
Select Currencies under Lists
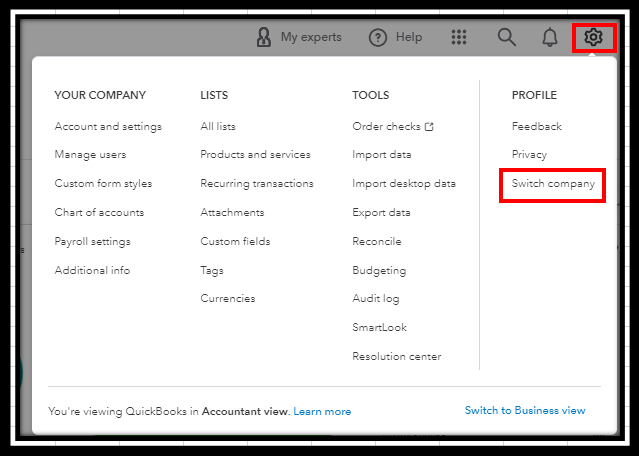point(227,299)
